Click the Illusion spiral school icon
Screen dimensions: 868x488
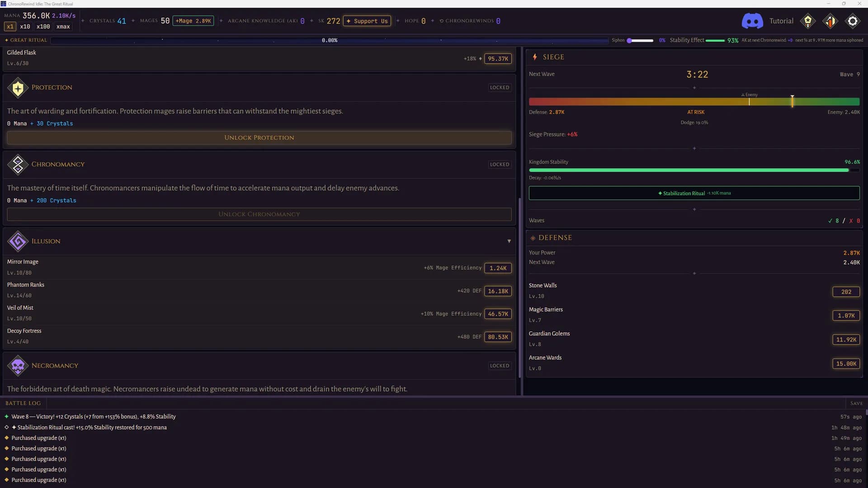tap(18, 241)
